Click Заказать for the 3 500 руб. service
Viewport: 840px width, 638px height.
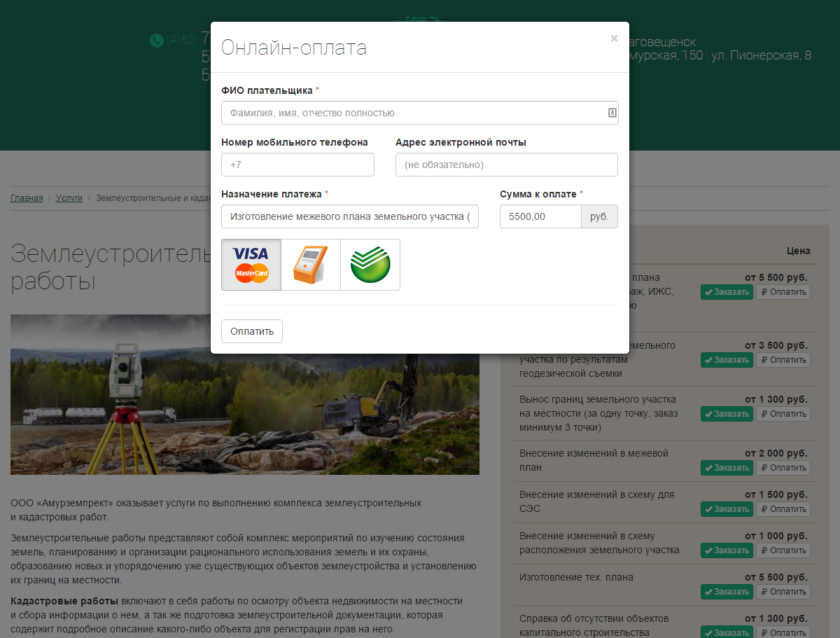pyautogui.click(x=727, y=360)
